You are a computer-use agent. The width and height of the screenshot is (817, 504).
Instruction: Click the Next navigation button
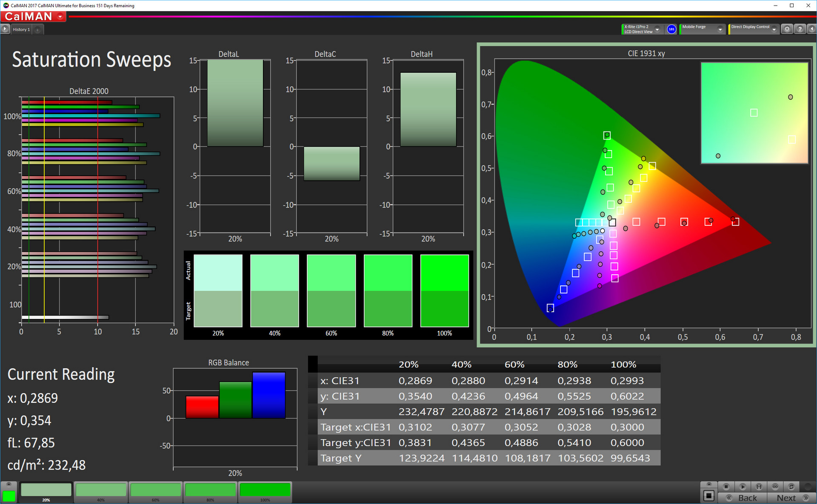791,498
